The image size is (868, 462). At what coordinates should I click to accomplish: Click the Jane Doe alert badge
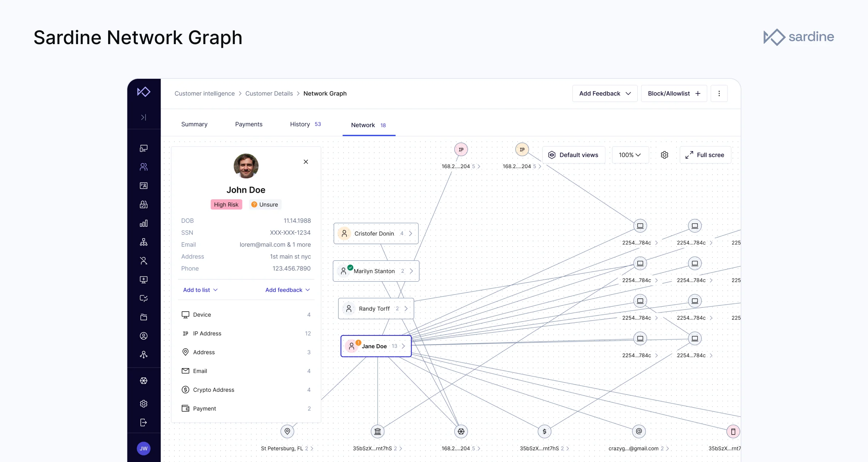pos(358,342)
